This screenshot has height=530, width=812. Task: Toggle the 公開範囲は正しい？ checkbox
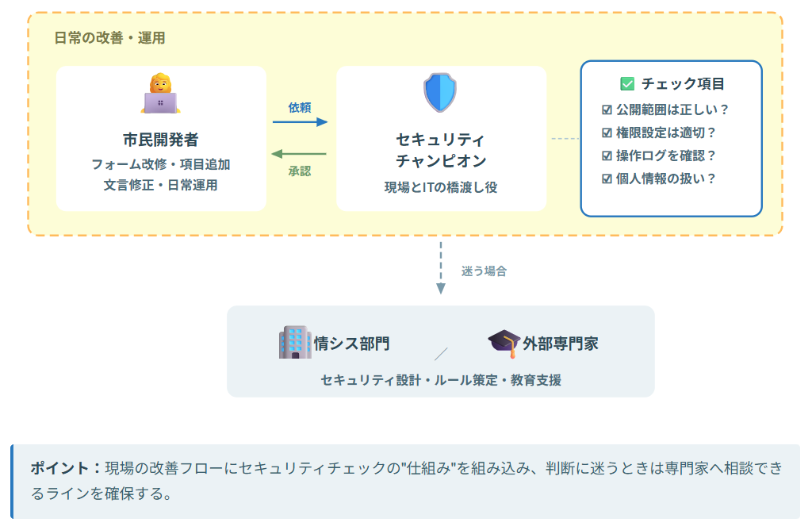[607, 110]
